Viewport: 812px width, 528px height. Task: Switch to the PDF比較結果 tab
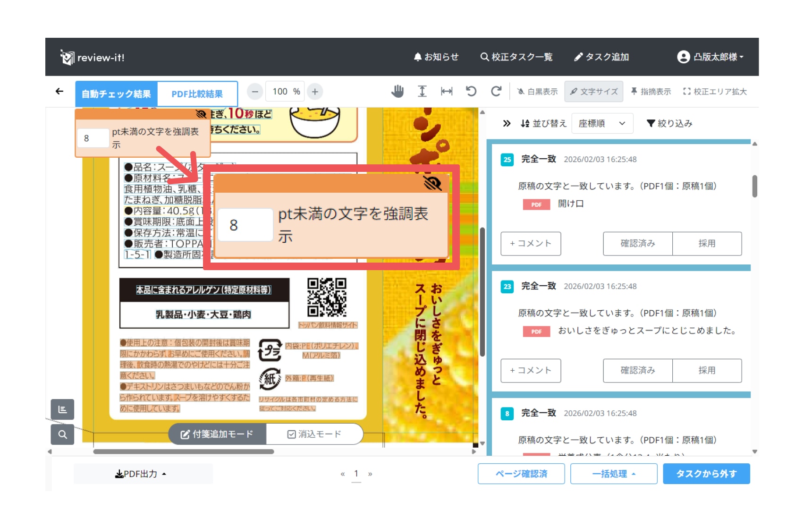[197, 94]
